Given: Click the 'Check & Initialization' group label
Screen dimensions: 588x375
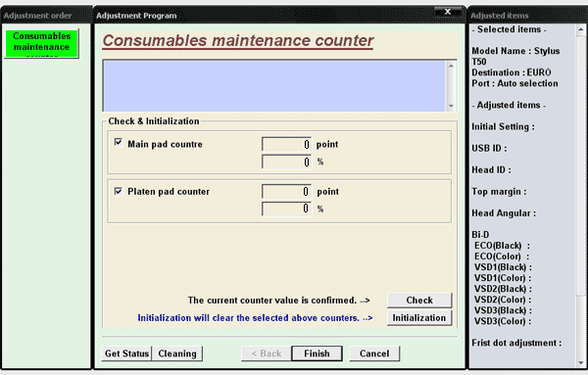Looking at the screenshot, I should point(154,121).
